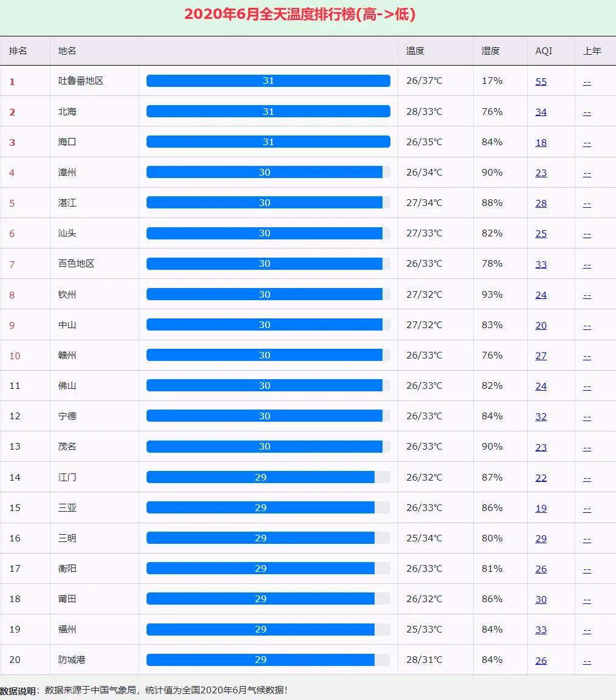The width and height of the screenshot is (616, 700).
Task: Open the AQI link 30 for 莆田
Action: (x=541, y=599)
